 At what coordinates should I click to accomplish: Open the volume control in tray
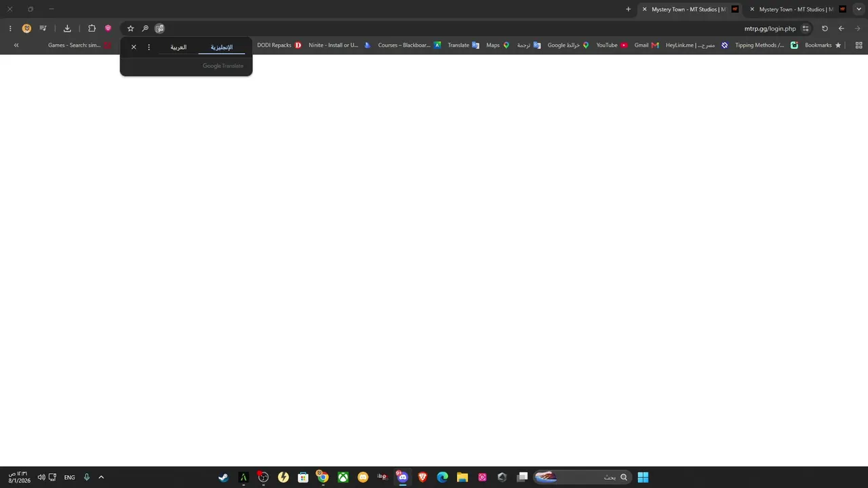tap(41, 477)
